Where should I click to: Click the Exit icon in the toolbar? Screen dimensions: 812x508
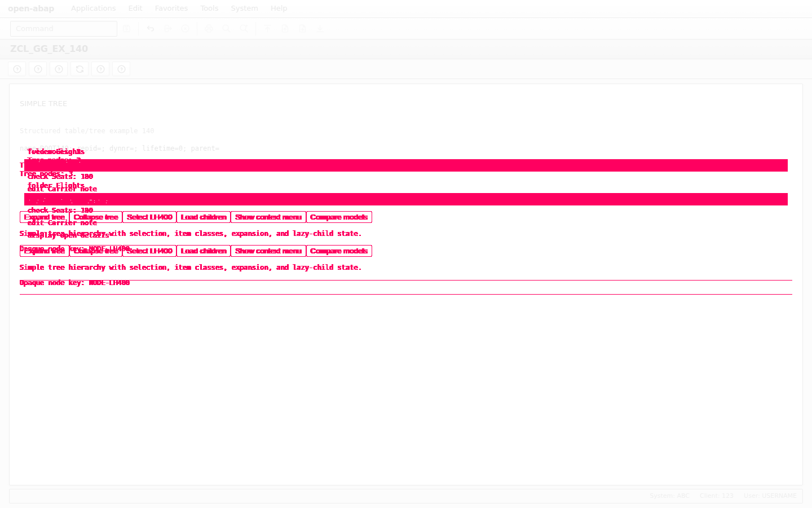click(x=168, y=29)
